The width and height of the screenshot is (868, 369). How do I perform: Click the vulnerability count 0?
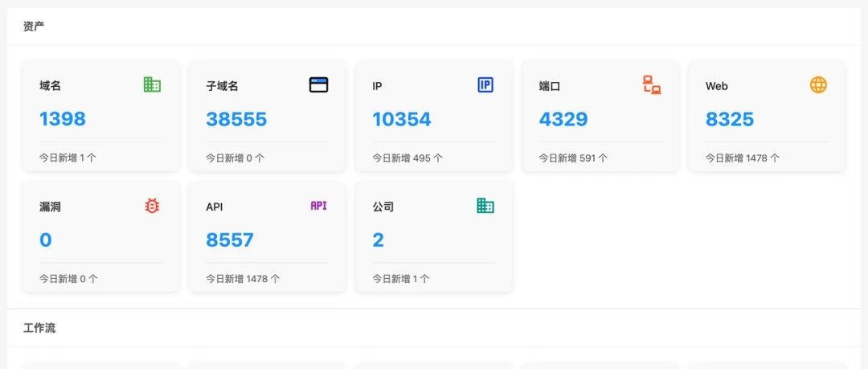45,240
